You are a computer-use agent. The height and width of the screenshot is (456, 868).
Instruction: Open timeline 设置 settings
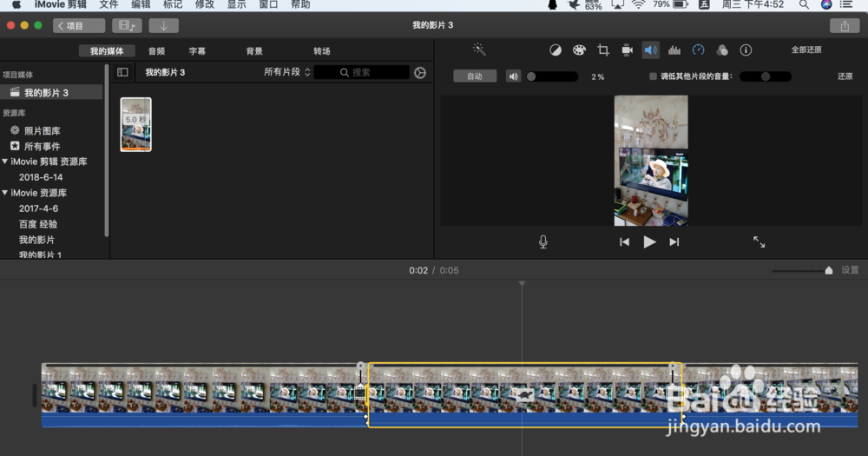point(850,270)
